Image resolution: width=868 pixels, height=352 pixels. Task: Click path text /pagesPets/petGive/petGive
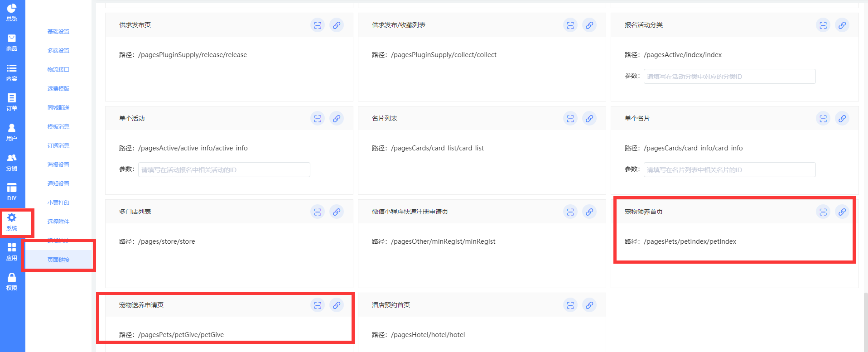pos(181,335)
